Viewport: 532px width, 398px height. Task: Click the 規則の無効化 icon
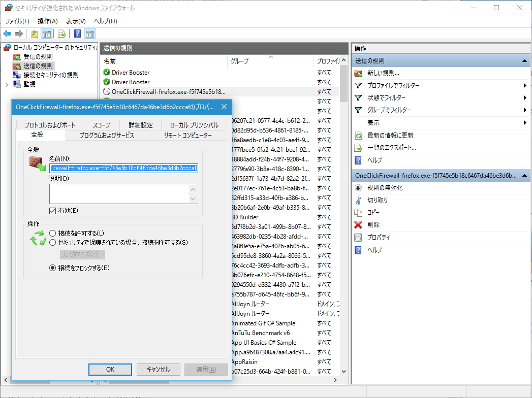click(358, 188)
